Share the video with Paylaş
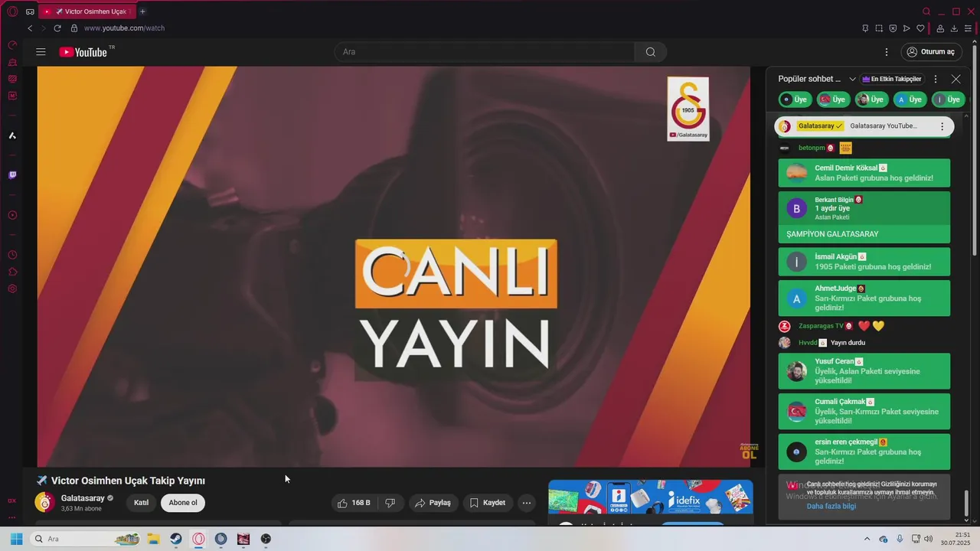 [433, 503]
